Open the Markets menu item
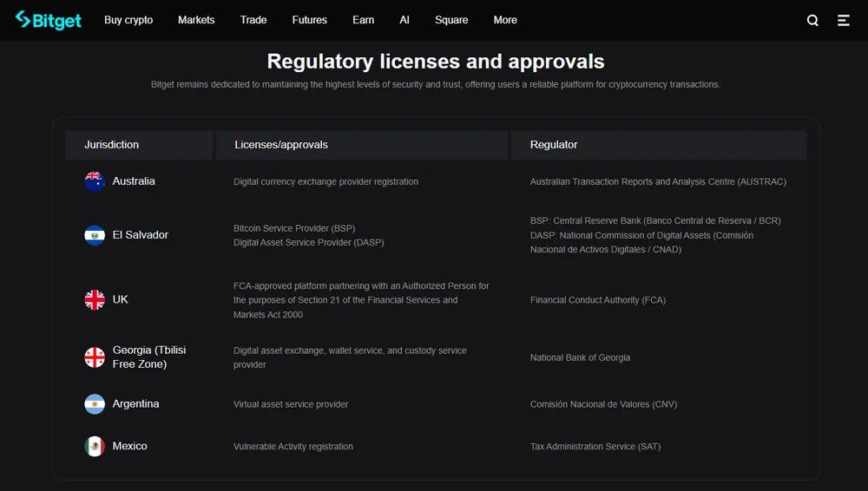Screen dimensions: 868x491 click(196, 20)
